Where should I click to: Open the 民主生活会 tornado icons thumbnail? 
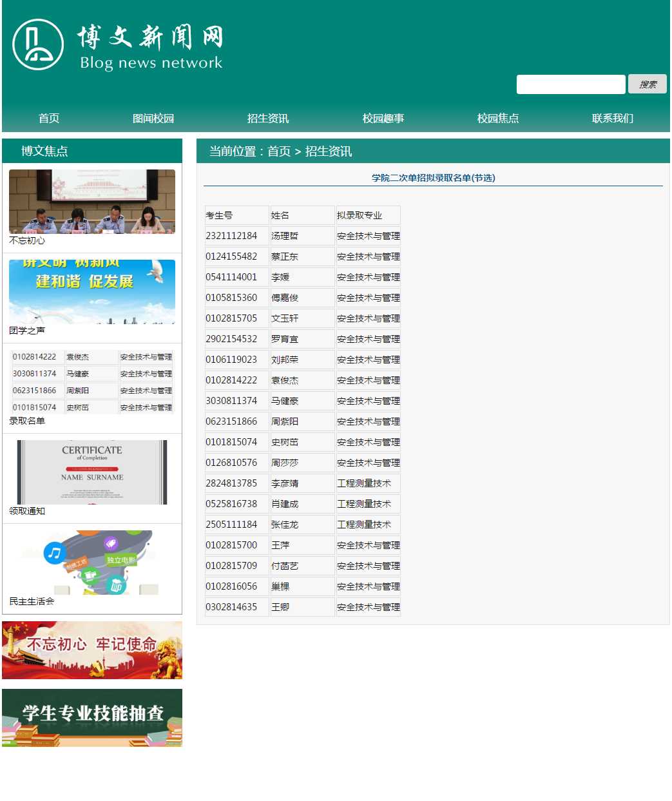(x=92, y=562)
